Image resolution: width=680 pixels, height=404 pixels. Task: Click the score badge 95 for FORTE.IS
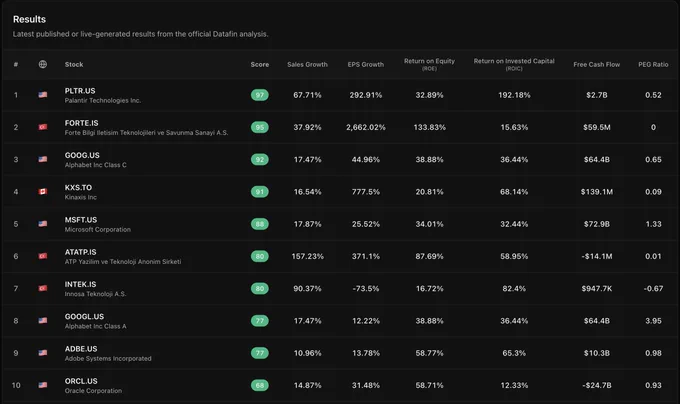click(260, 127)
